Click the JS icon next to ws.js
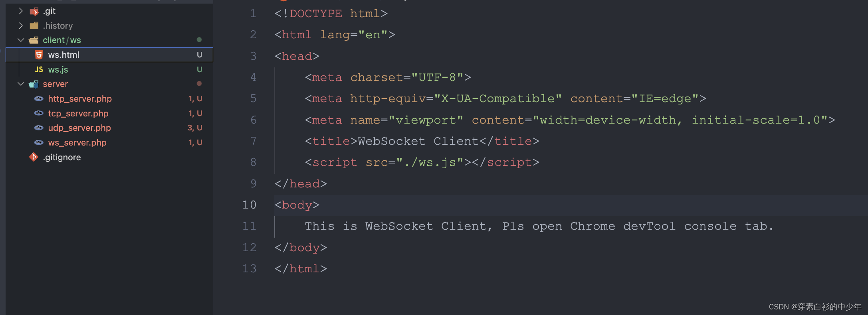The image size is (868, 315). [x=39, y=69]
